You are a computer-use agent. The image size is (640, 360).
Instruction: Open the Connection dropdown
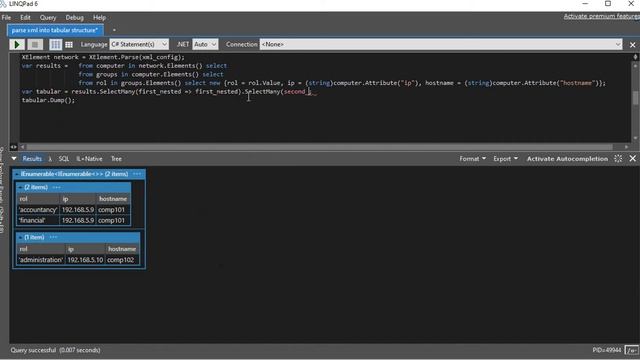coord(441,44)
